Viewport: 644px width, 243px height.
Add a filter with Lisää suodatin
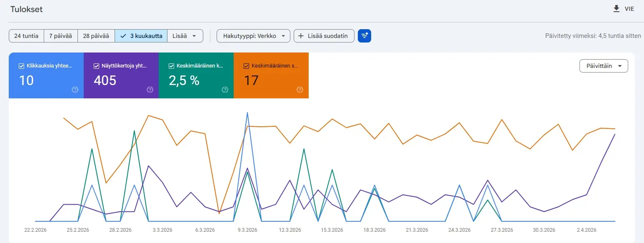coord(324,35)
